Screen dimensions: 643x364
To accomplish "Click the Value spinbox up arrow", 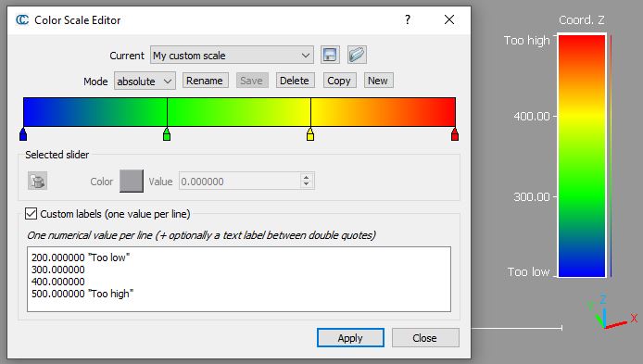I will 307,177.
